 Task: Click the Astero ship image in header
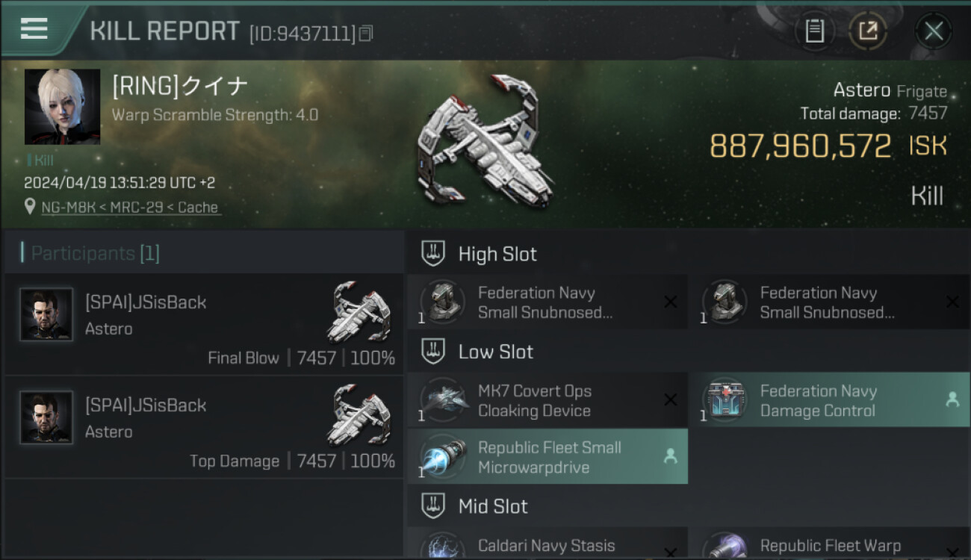pyautogui.click(x=485, y=142)
